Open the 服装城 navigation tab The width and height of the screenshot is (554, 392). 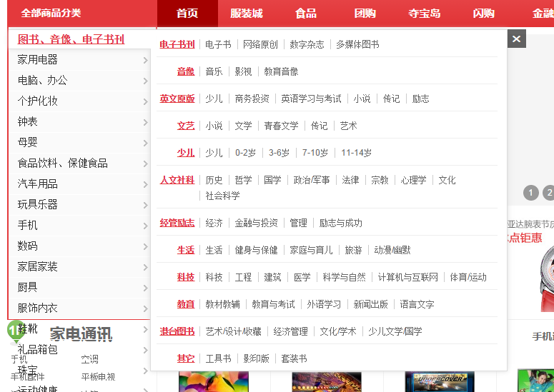click(247, 14)
